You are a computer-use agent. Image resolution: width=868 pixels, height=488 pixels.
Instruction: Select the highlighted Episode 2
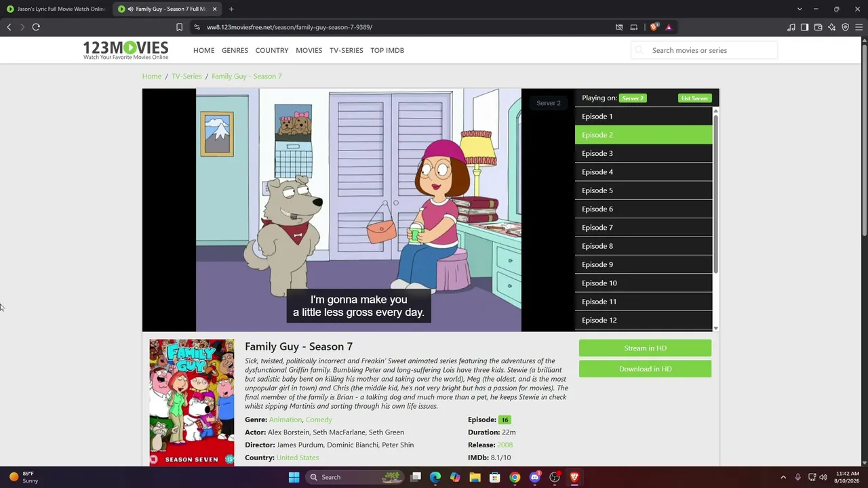tap(644, 135)
